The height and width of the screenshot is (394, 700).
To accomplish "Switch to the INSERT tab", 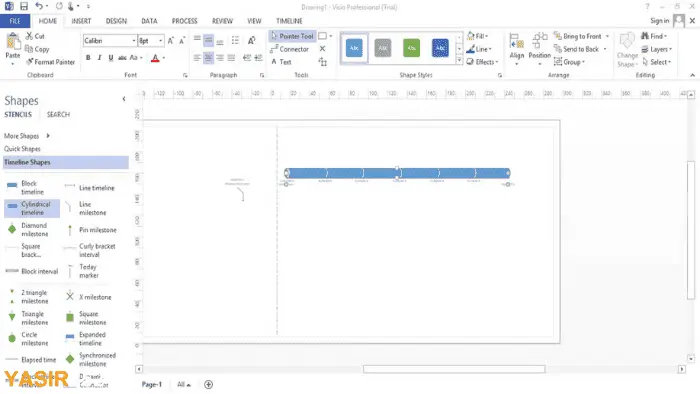I will pos(81,21).
